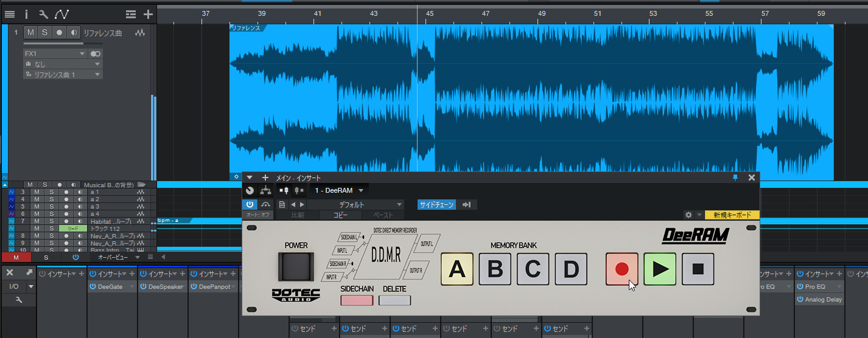The image size is (868, 338).
Task: Close the mixer with X icon
Action: click(10, 272)
